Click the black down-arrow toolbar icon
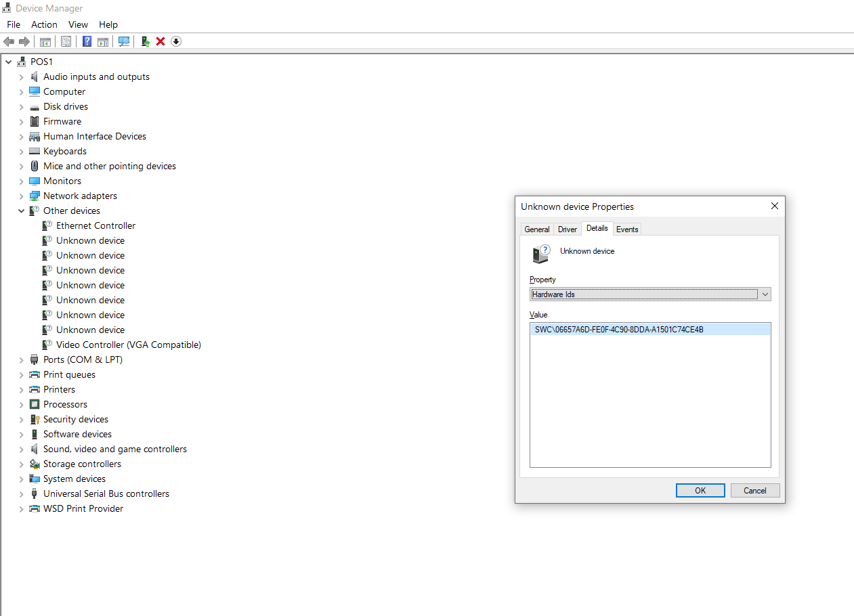The image size is (854, 616). [176, 41]
